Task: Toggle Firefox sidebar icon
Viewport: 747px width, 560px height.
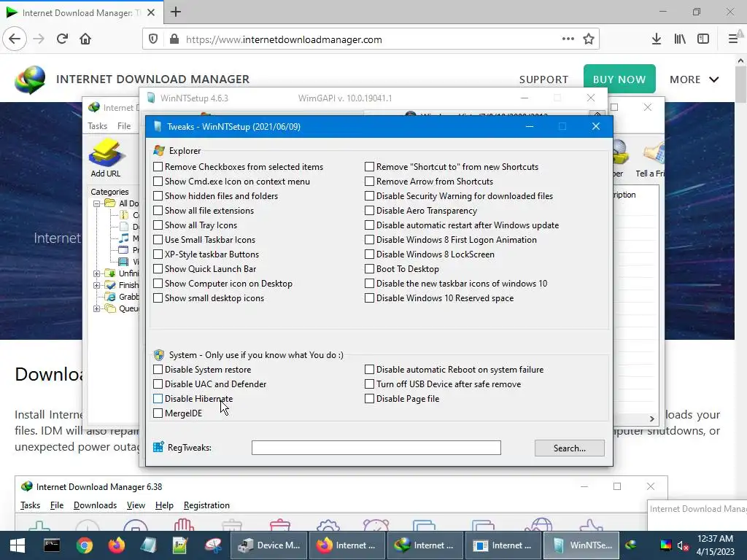Action: (703, 39)
